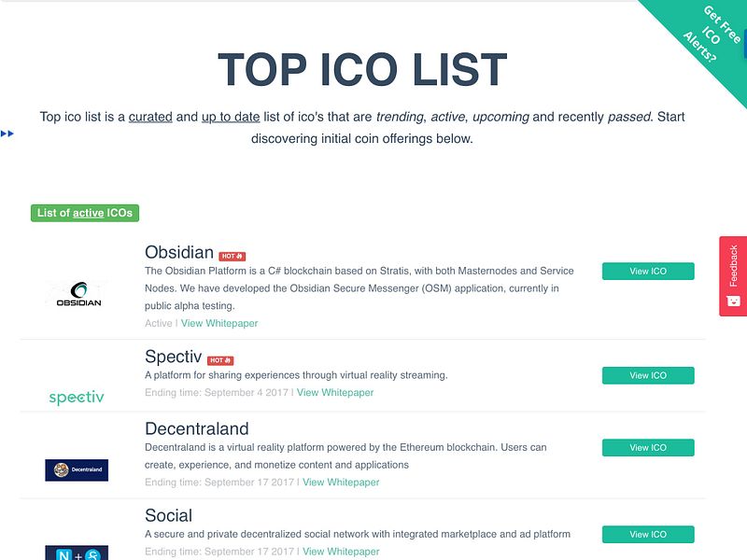
Task: Click the List of active ICOs badge
Action: (x=85, y=213)
